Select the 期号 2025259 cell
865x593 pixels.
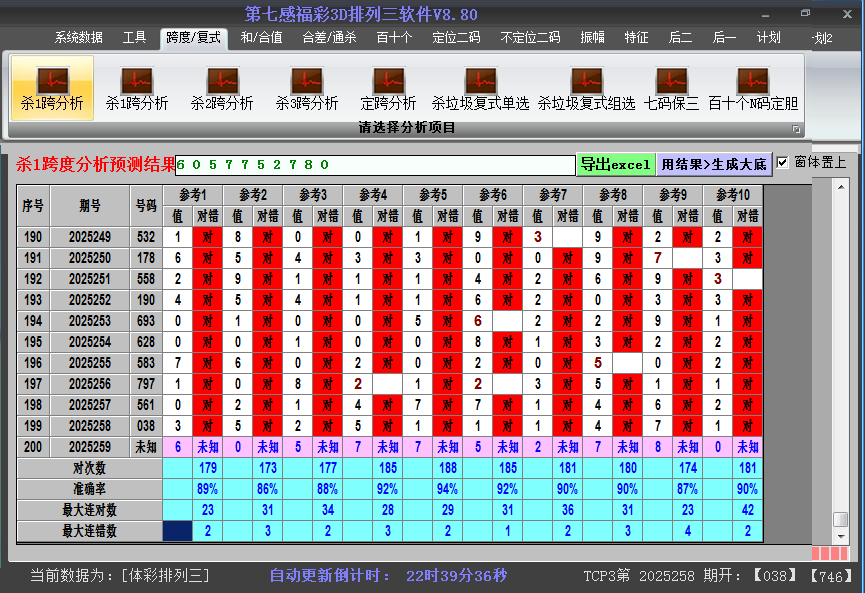pyautogui.click(x=90, y=447)
